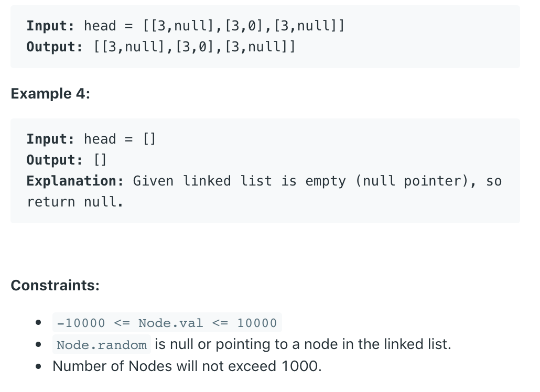
Task: Click the bullet before Number of Nodes constraint
Action: click(x=38, y=366)
